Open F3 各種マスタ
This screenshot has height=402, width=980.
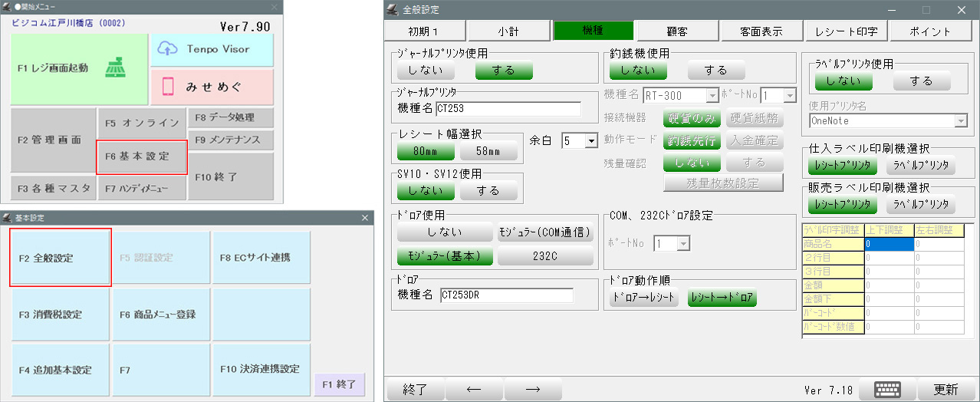click(52, 188)
